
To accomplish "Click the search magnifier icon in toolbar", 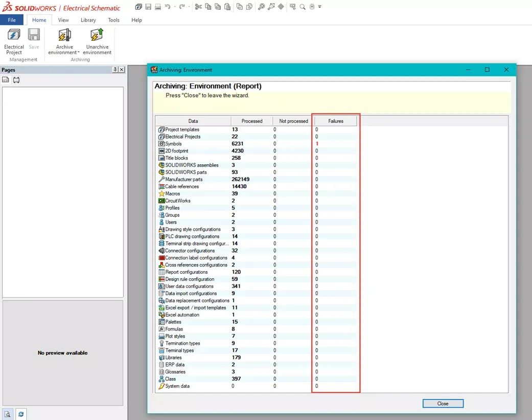I will pos(303,7).
